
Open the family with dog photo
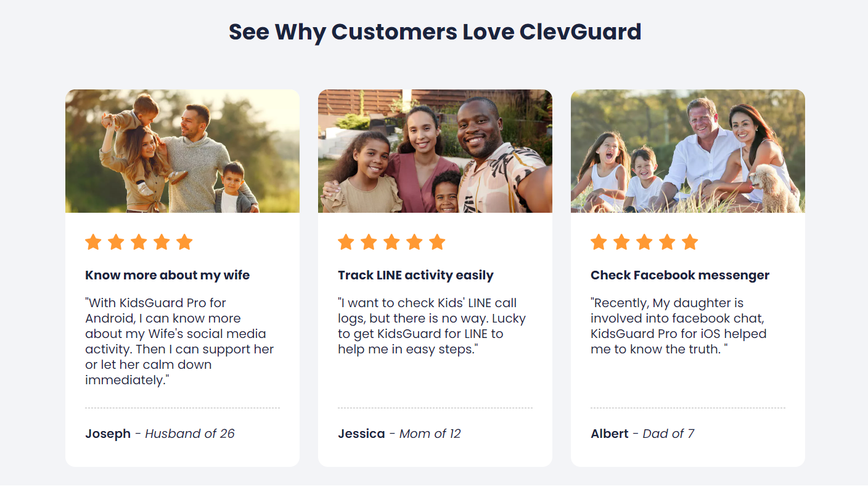688,151
